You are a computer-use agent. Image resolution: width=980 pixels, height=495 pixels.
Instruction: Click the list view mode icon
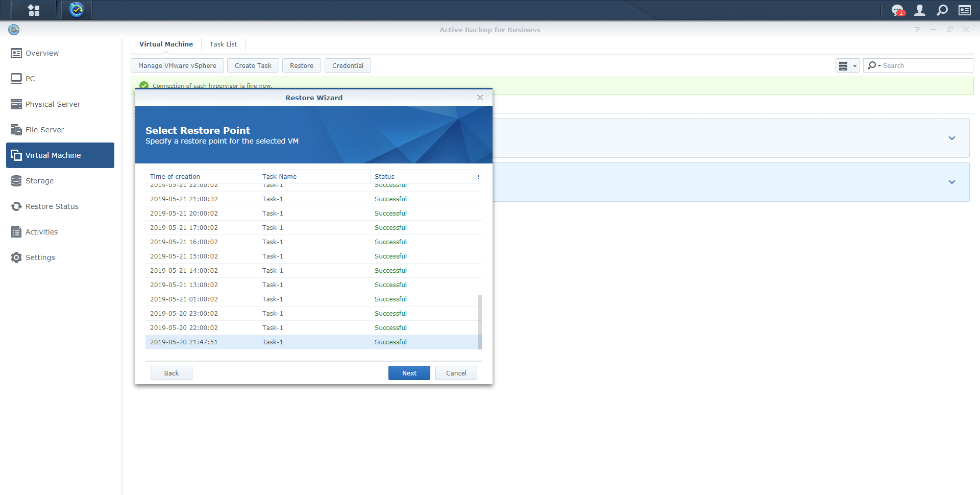click(x=843, y=66)
